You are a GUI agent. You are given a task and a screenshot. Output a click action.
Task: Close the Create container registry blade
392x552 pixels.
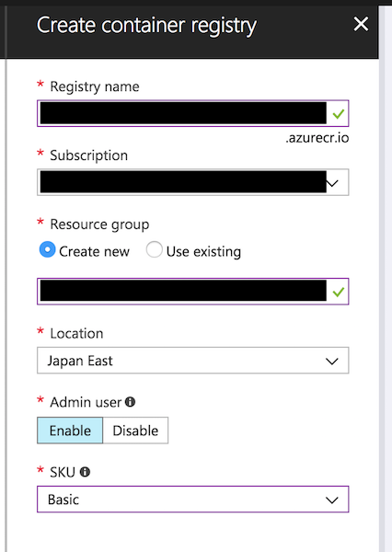coord(361,24)
